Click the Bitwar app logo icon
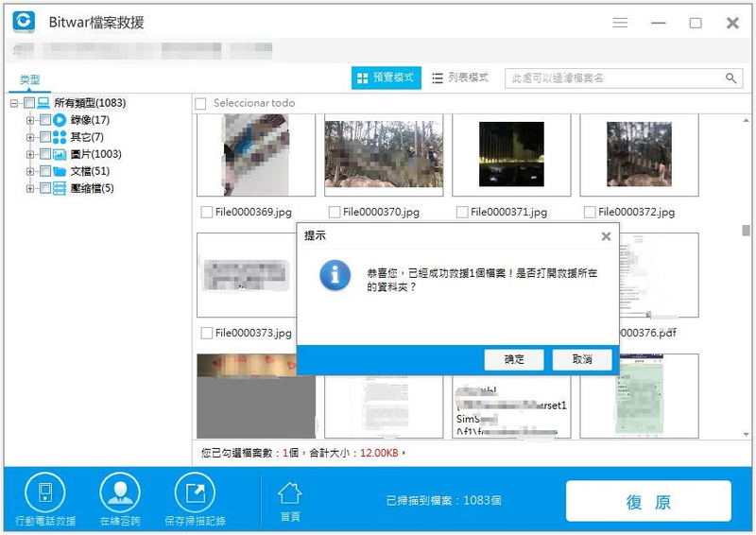 coord(24,22)
